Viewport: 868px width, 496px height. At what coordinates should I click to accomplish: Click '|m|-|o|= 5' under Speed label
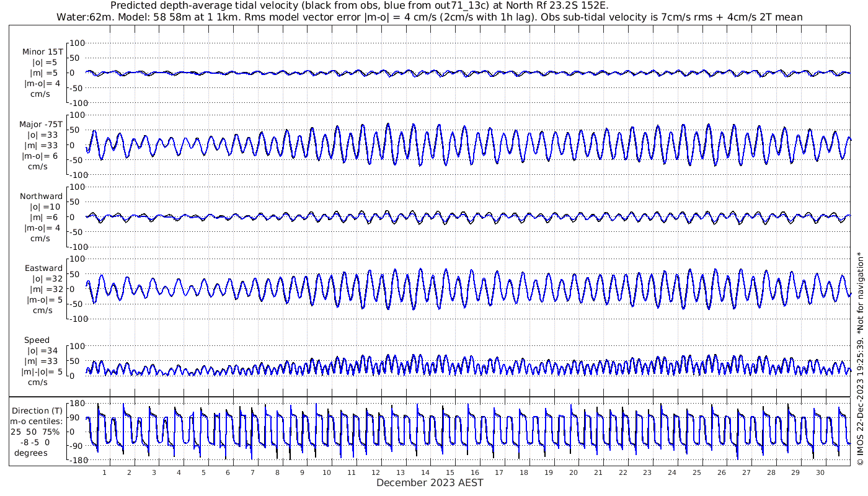pos(43,372)
